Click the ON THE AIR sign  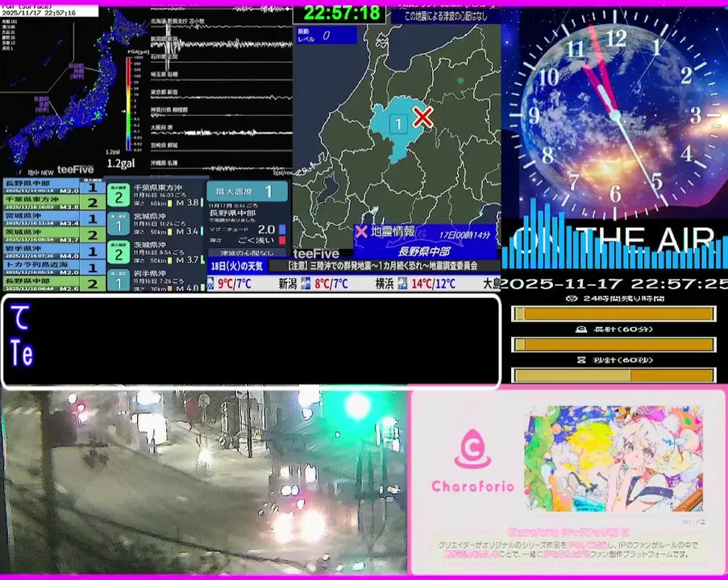click(614, 240)
